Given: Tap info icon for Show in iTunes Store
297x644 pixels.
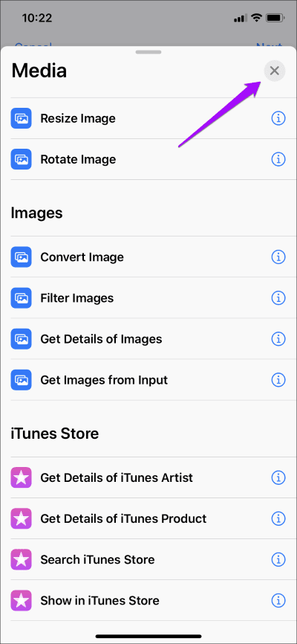Looking at the screenshot, I should [x=278, y=600].
